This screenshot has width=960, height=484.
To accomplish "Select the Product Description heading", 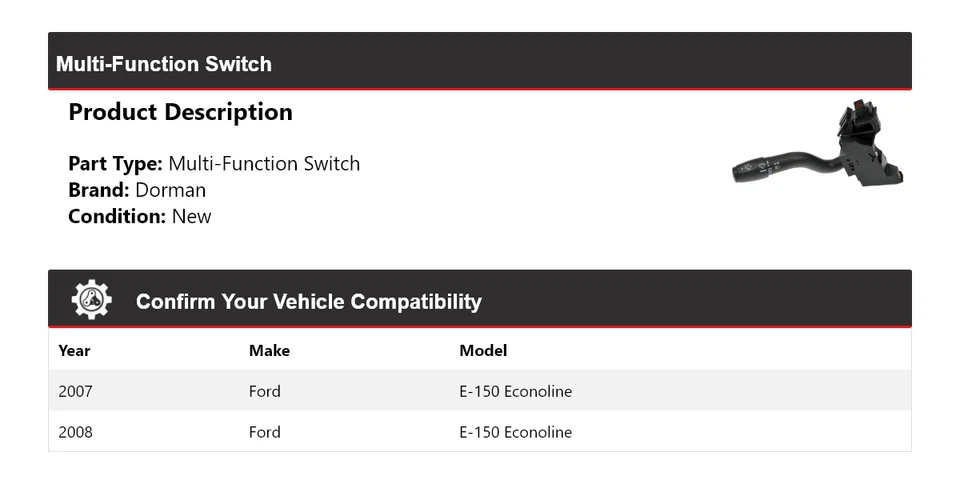I will coord(180,112).
